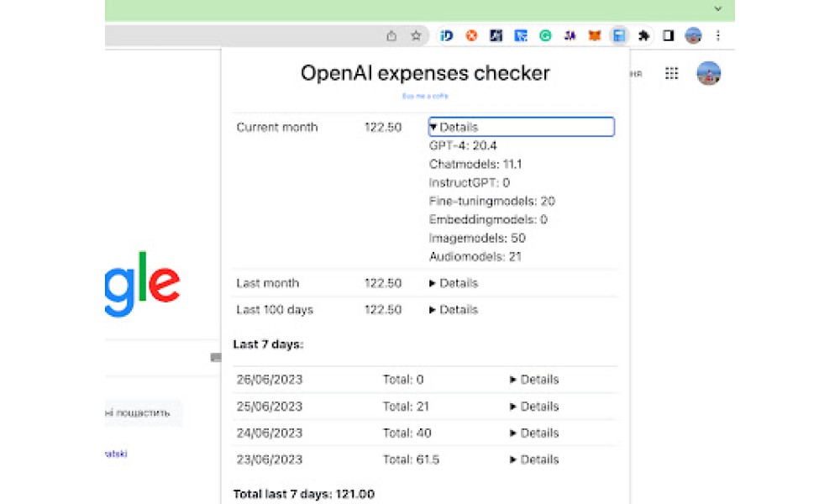Click the 26/06/2023 date
The image size is (840, 504).
(270, 380)
